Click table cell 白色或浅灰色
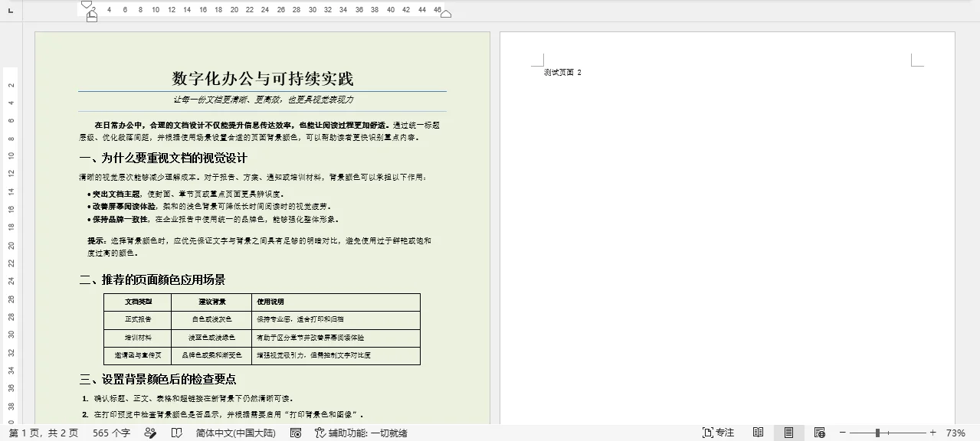This screenshot has height=441, width=980. click(x=211, y=319)
